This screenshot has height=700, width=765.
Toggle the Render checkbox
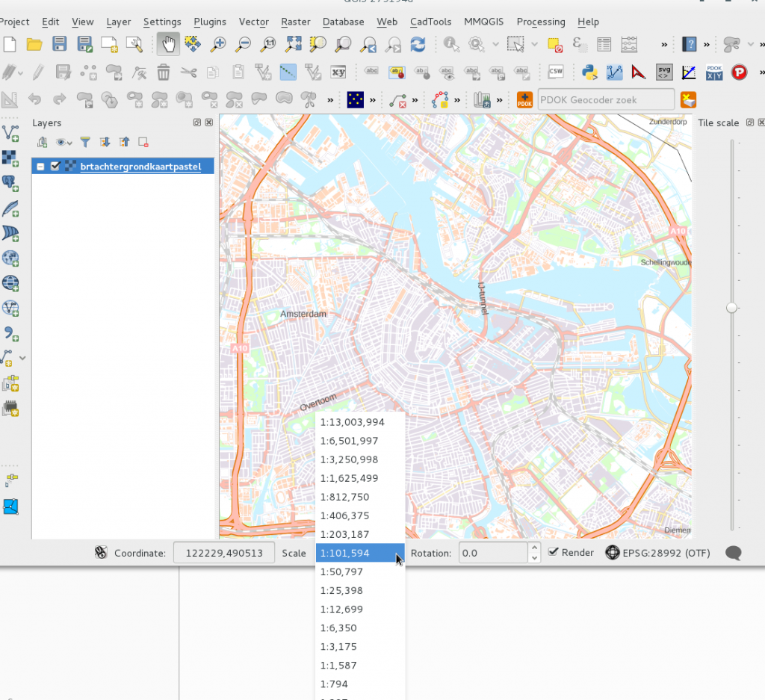click(x=554, y=552)
